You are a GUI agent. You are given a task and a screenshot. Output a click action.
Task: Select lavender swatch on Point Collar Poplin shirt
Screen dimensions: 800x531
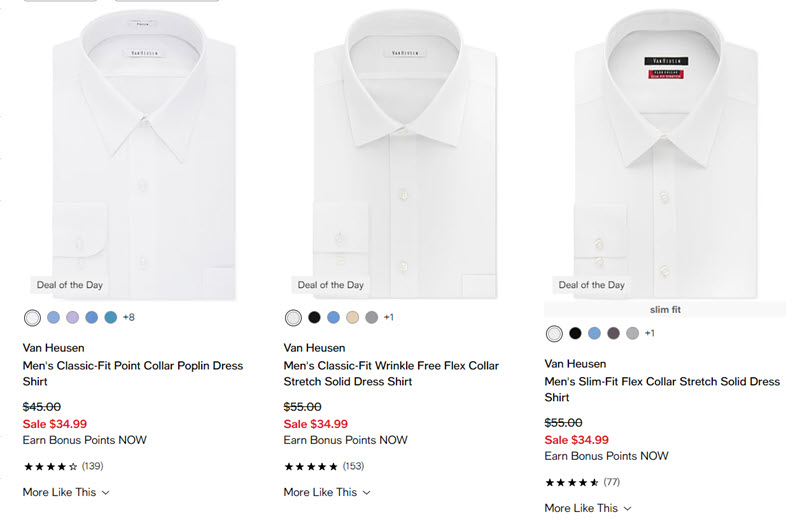click(x=72, y=317)
